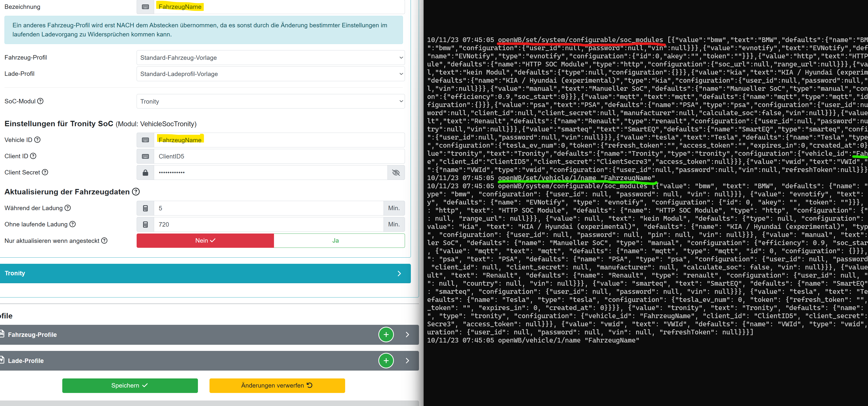Open the Fahrzeug-Profil dropdown
This screenshot has height=406, width=868.
point(270,58)
